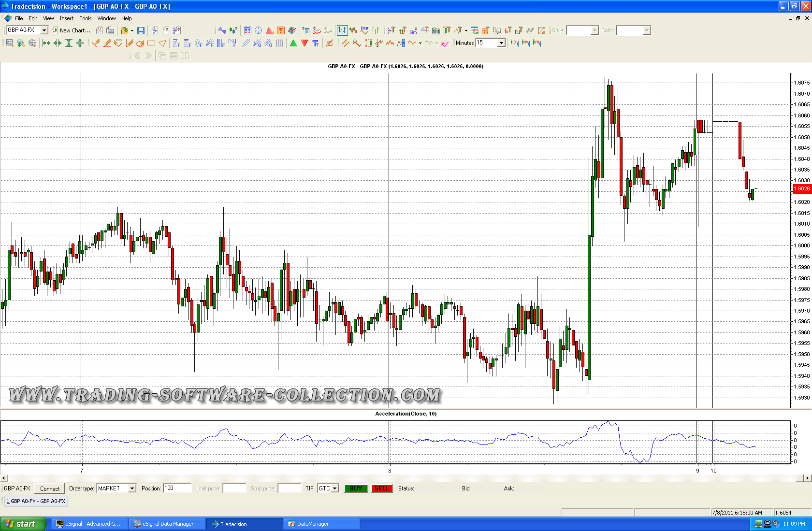Toggle the Close line chart style
Image resolution: width=812 pixels, height=531 pixels.
tap(364, 30)
